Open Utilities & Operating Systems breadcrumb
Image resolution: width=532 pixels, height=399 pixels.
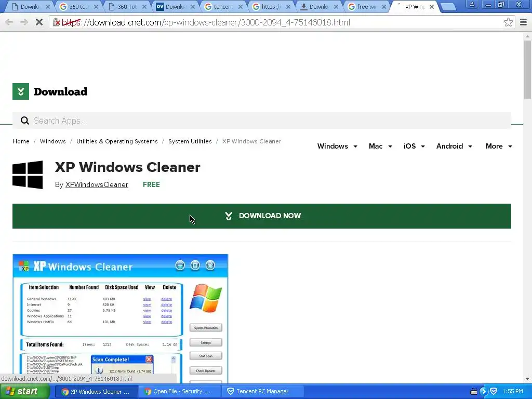pyautogui.click(x=117, y=141)
